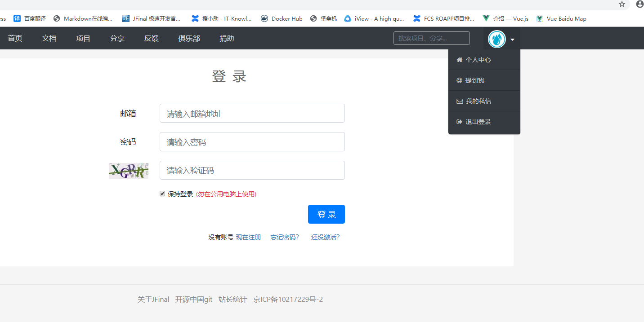
Task: Go to the 俱乐部 navigation item
Action: pos(189,38)
